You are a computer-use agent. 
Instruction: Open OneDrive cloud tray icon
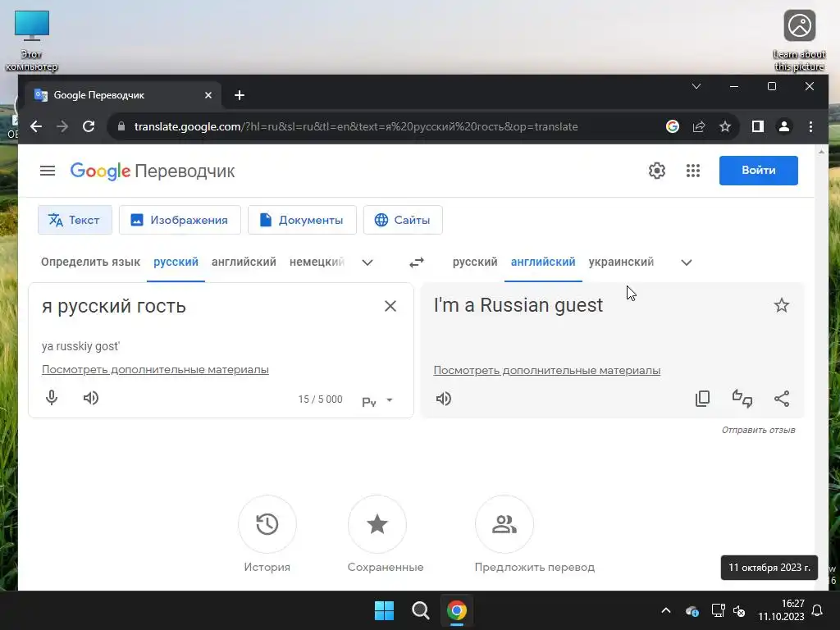692,610
